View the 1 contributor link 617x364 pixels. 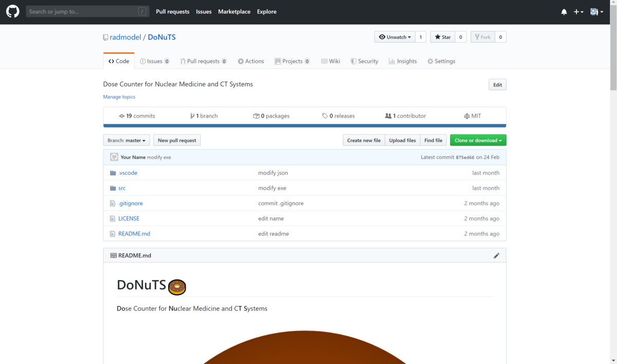(406, 116)
